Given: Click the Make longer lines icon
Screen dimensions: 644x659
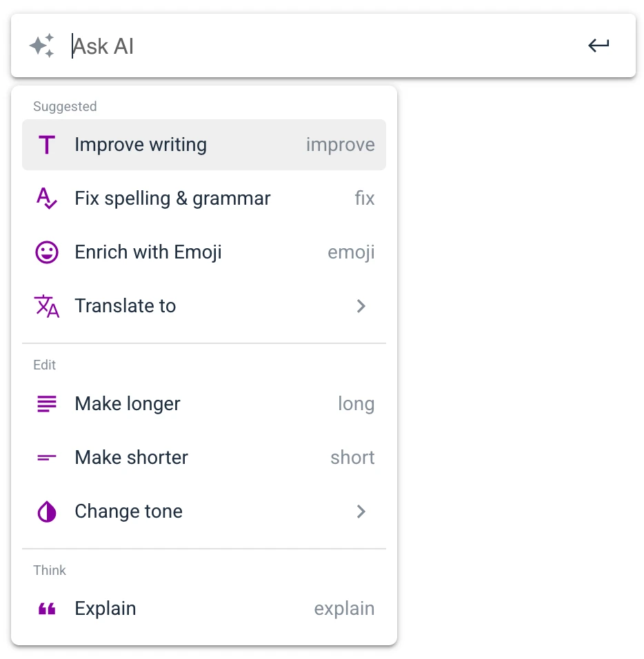Looking at the screenshot, I should point(47,404).
